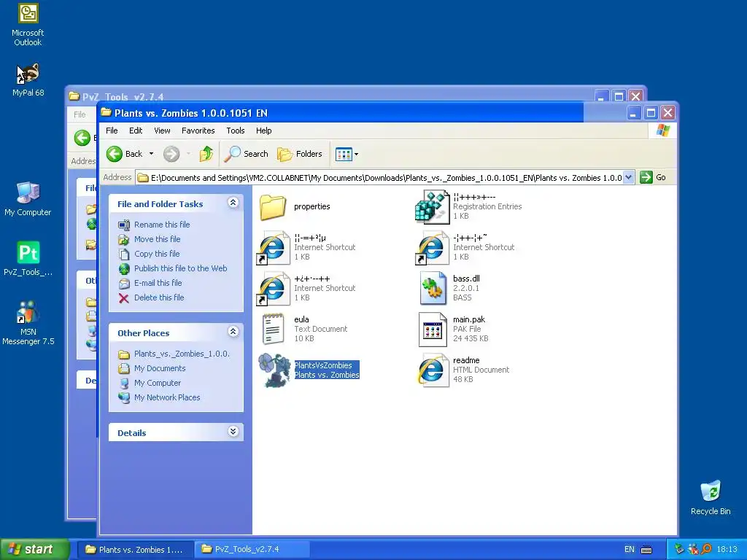Open the Start menu
Image resolution: width=747 pixels, height=560 pixels.
click(35, 549)
